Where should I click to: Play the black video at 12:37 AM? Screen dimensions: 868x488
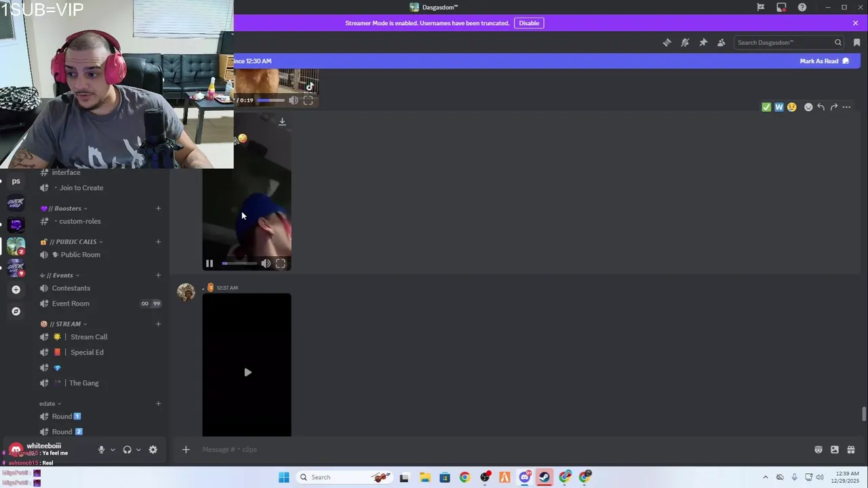[x=248, y=372]
